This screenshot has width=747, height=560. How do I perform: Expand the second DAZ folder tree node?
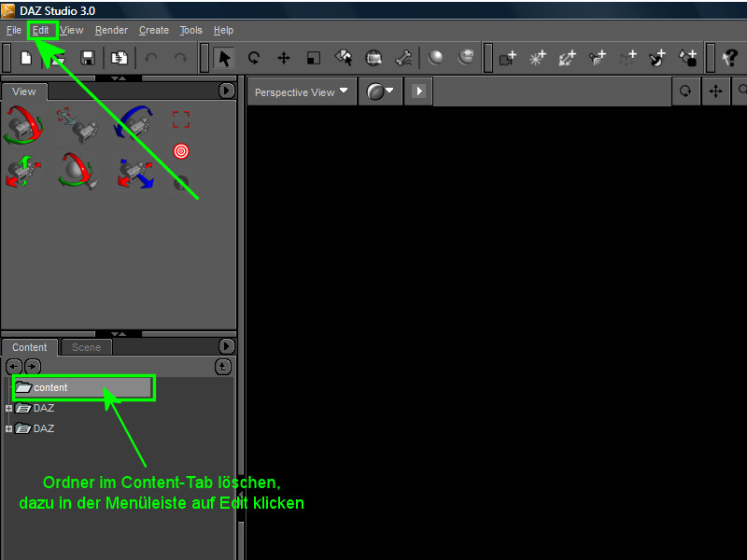8,428
